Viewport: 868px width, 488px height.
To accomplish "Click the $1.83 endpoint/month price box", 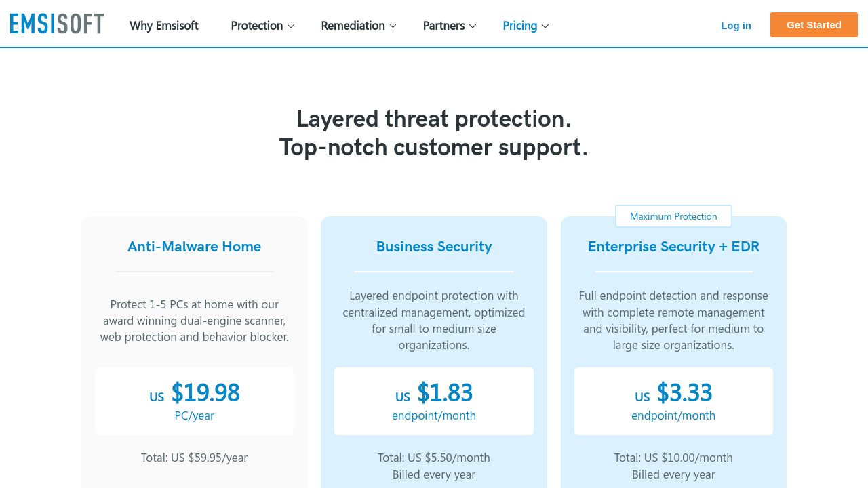I will 434,401.
